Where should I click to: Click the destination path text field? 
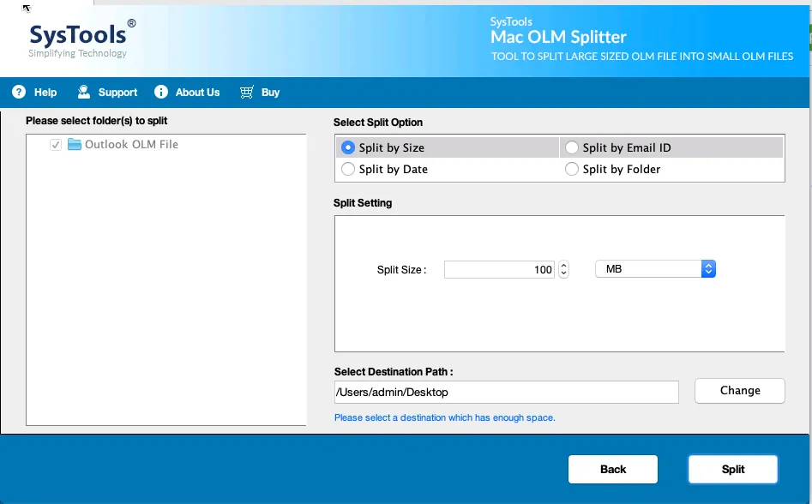[x=507, y=393]
